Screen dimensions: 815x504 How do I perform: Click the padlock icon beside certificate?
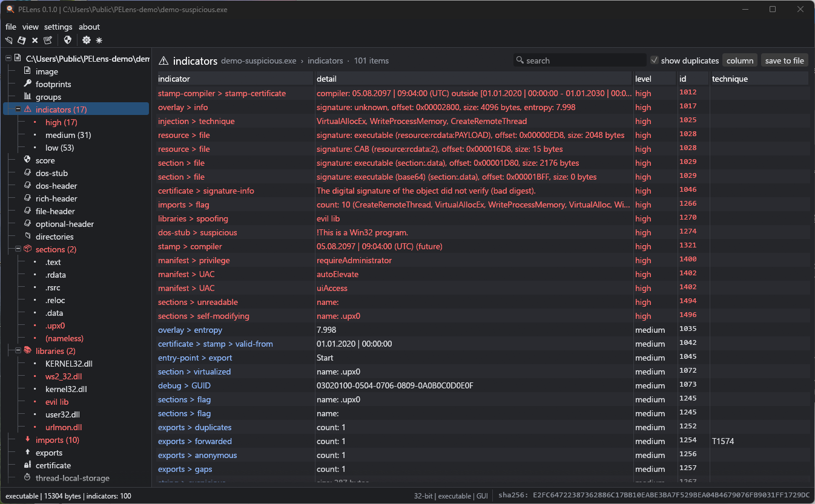pyautogui.click(x=27, y=465)
